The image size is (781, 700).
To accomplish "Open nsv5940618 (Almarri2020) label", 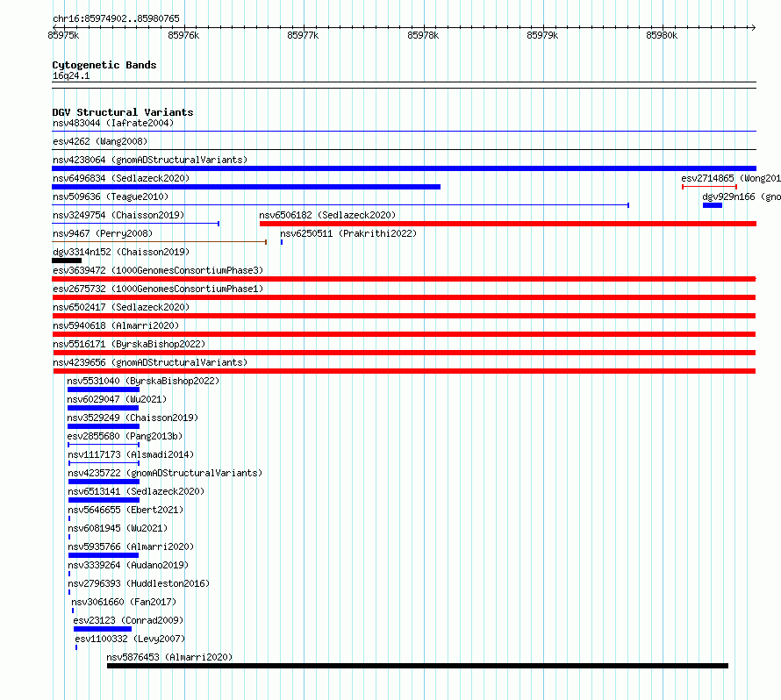I will (x=116, y=325).
